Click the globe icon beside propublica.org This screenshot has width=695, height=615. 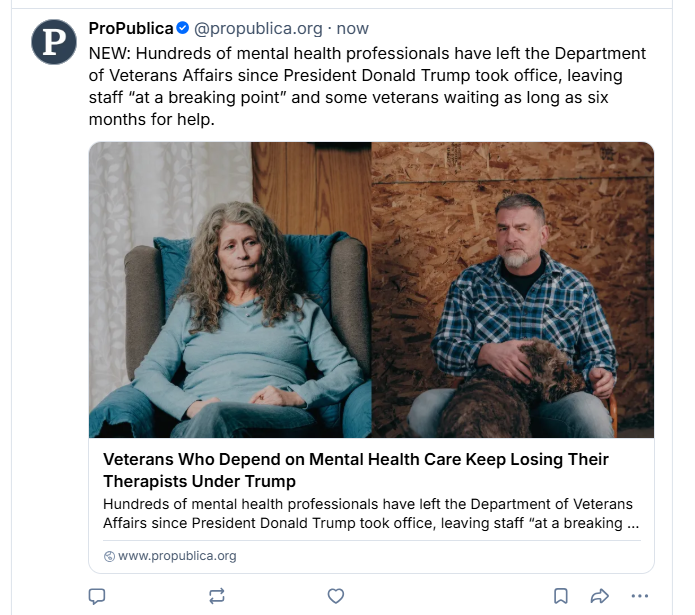pos(109,556)
